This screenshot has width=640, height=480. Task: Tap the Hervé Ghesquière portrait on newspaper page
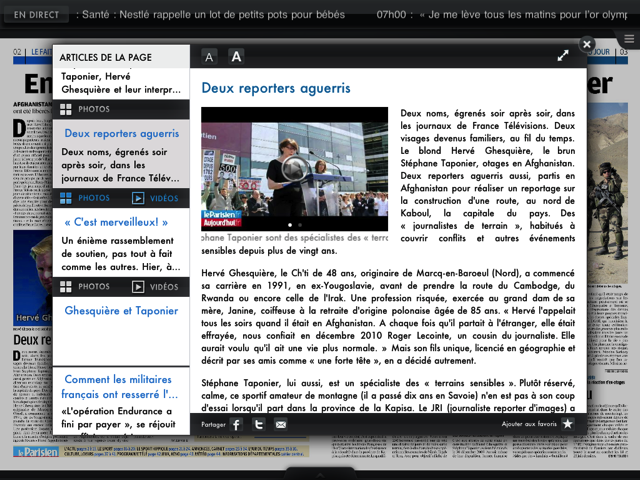(33, 278)
